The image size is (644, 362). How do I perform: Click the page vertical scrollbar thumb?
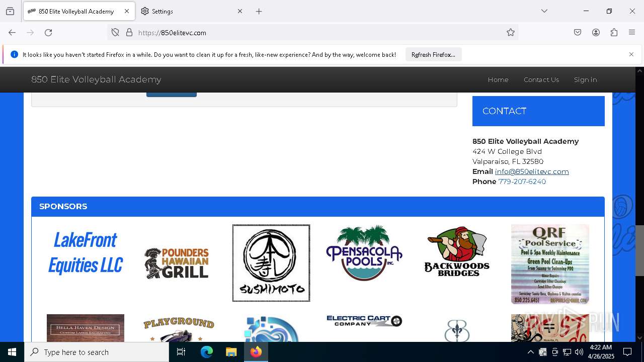tap(639, 250)
